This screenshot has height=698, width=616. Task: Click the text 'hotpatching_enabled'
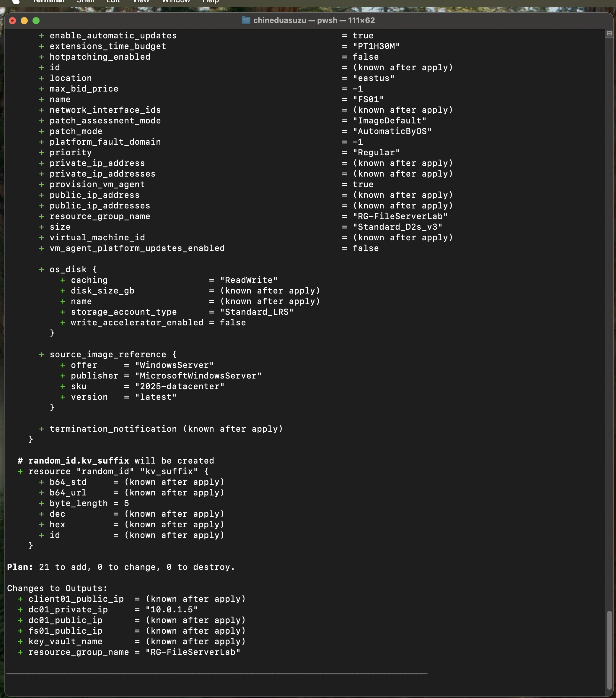[100, 57]
